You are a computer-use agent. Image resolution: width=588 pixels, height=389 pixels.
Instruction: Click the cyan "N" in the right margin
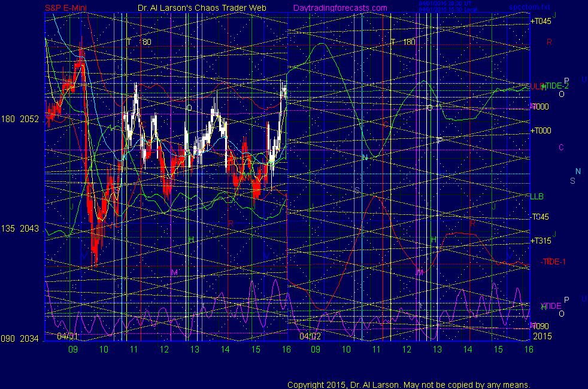click(578, 171)
